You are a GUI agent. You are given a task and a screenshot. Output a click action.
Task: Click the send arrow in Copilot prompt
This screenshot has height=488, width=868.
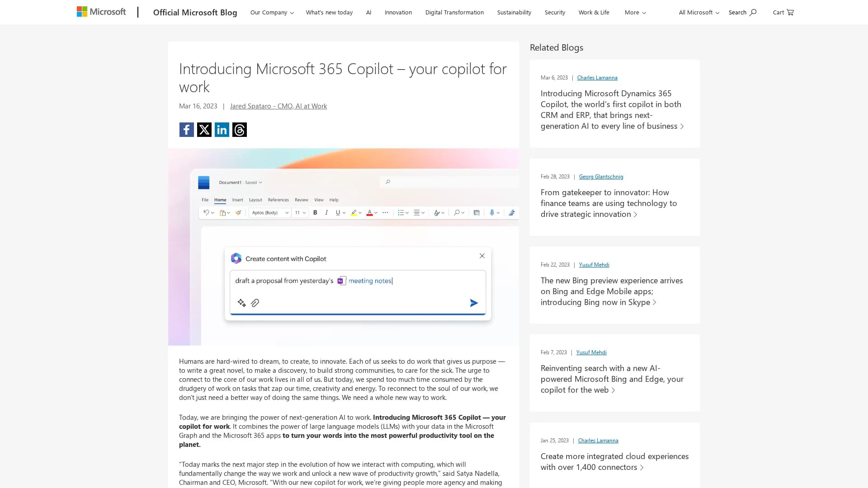click(474, 303)
